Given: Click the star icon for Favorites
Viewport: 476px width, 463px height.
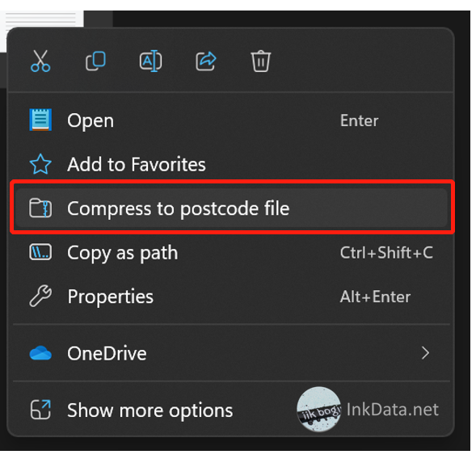Looking at the screenshot, I should (40, 164).
